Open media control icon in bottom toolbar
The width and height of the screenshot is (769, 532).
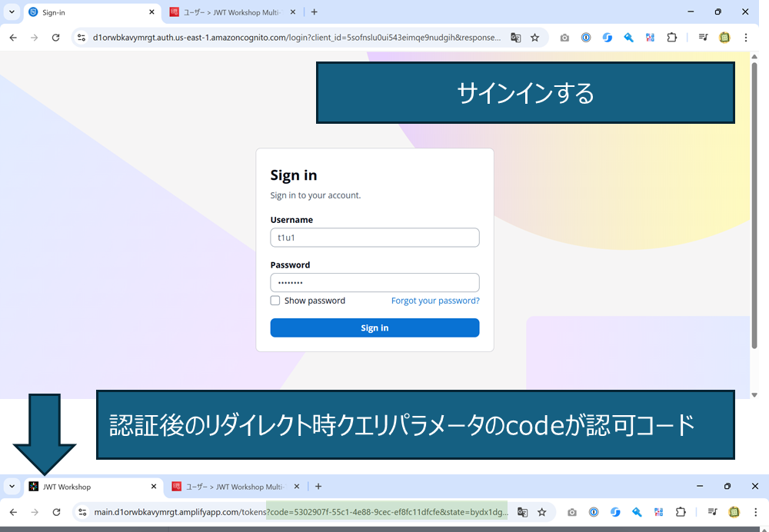(712, 512)
